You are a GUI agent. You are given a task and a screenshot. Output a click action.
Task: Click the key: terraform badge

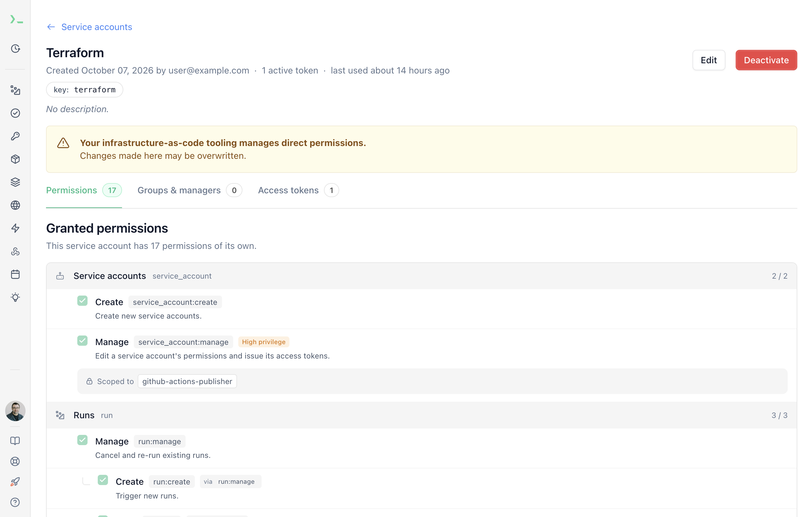(85, 90)
